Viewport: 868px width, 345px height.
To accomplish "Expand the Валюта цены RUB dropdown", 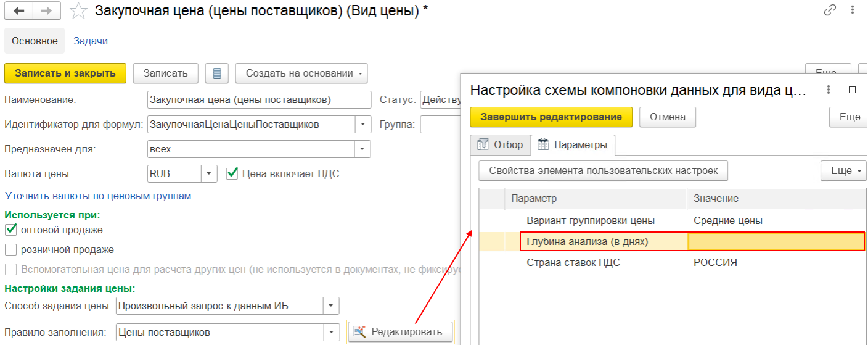I will [210, 174].
